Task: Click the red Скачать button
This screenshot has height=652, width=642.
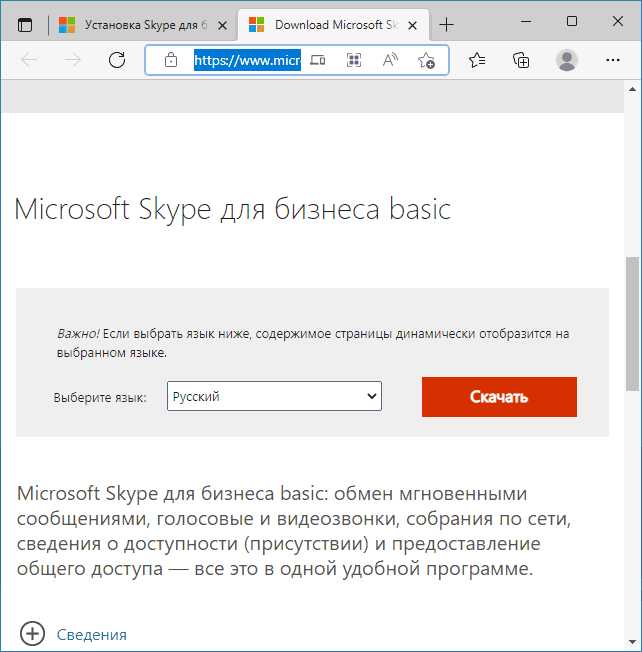Action: [x=499, y=397]
